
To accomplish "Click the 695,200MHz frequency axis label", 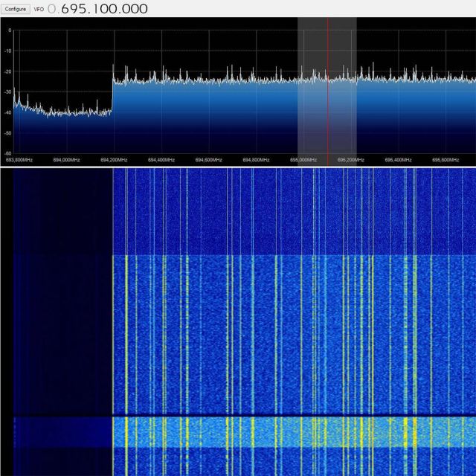I will 351,159.
